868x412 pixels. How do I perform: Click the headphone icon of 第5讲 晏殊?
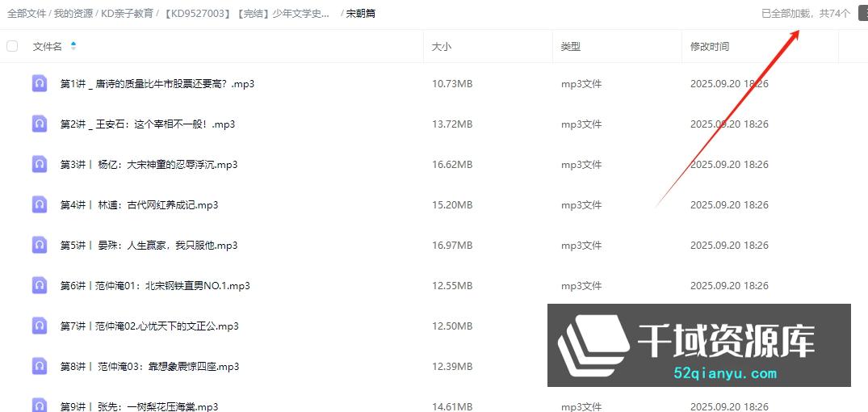click(40, 246)
